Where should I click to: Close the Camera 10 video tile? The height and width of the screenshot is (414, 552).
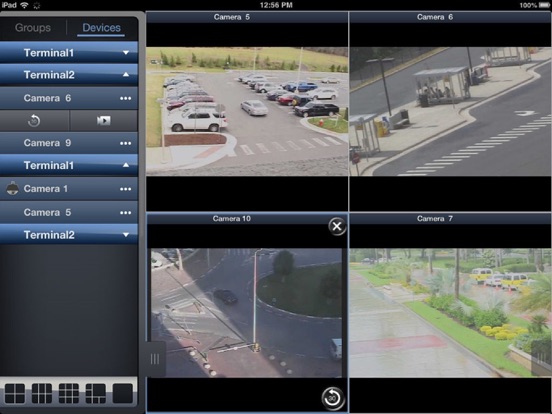pos(337,226)
